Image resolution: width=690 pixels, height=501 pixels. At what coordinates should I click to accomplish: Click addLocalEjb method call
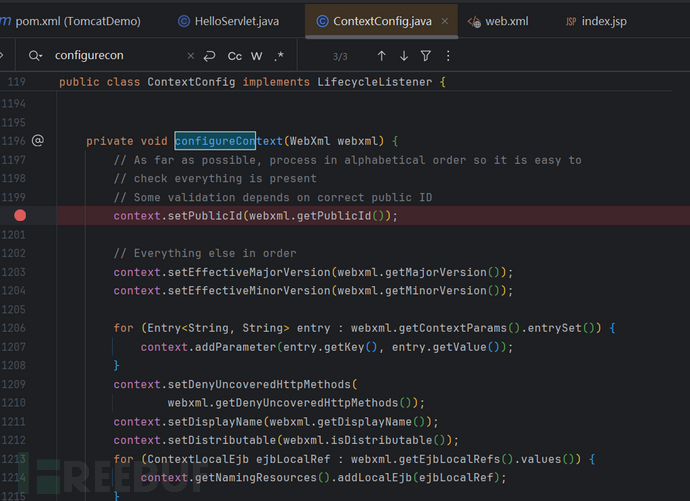click(374, 477)
